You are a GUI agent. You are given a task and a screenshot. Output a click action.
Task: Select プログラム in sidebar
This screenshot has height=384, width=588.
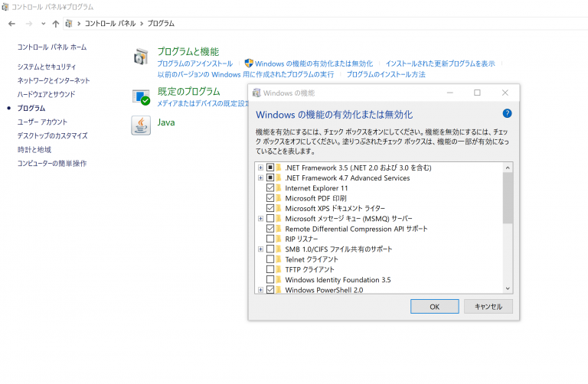[x=31, y=109]
